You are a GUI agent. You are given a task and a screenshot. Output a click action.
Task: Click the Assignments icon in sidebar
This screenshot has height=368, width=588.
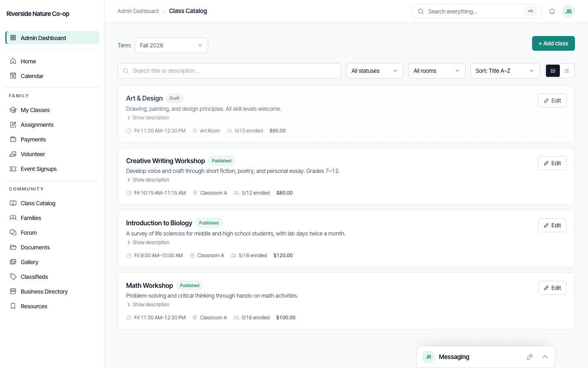pyautogui.click(x=13, y=125)
